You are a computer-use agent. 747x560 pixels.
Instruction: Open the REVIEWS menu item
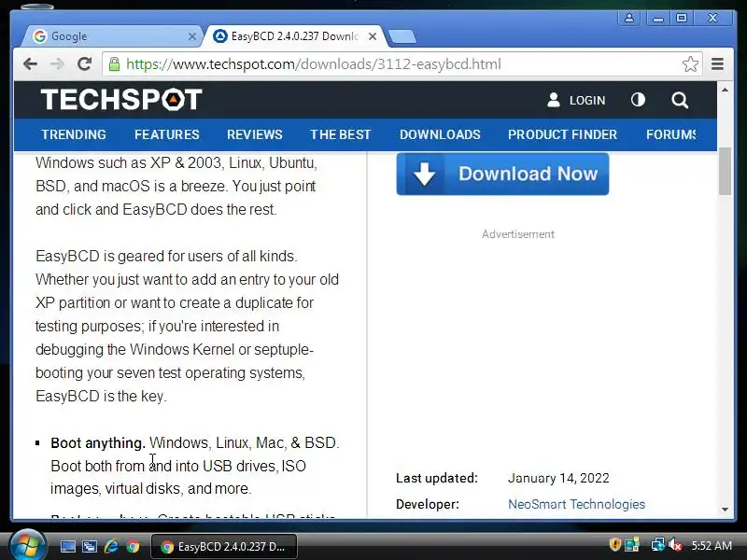[x=254, y=134]
